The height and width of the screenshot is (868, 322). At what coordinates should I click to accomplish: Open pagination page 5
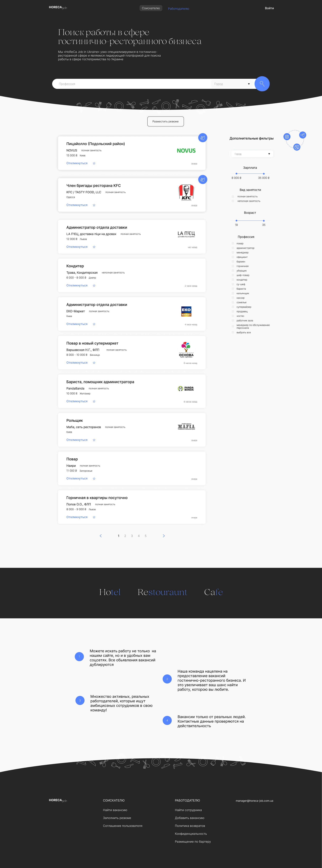[x=145, y=536]
